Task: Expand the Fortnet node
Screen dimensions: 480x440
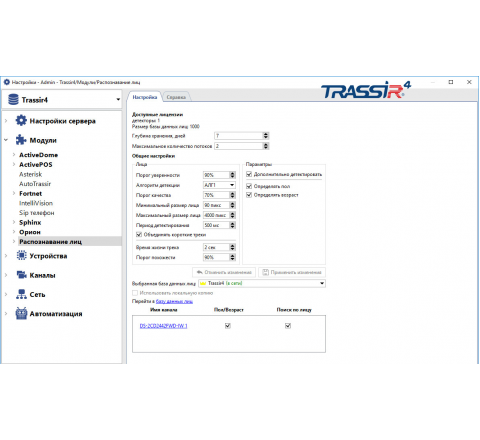Action: (14, 193)
